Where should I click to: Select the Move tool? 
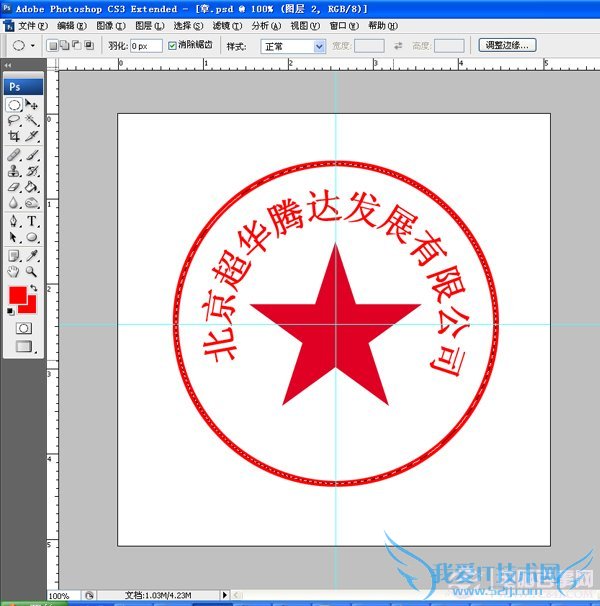point(32,105)
